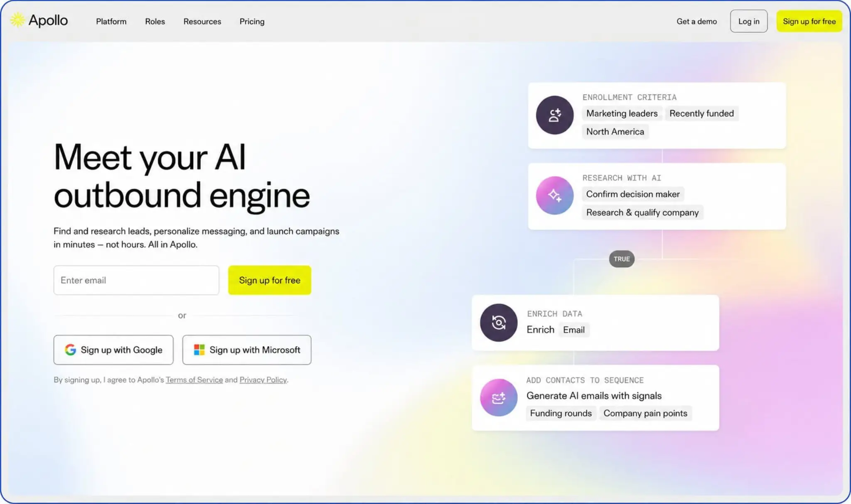Click the Confirm decision maker tag
This screenshot has height=504, width=851.
(x=633, y=194)
